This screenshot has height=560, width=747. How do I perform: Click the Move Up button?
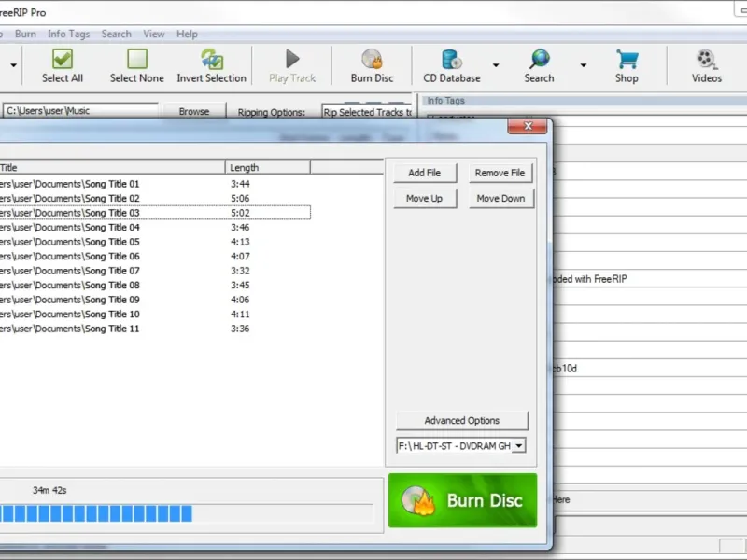point(425,198)
